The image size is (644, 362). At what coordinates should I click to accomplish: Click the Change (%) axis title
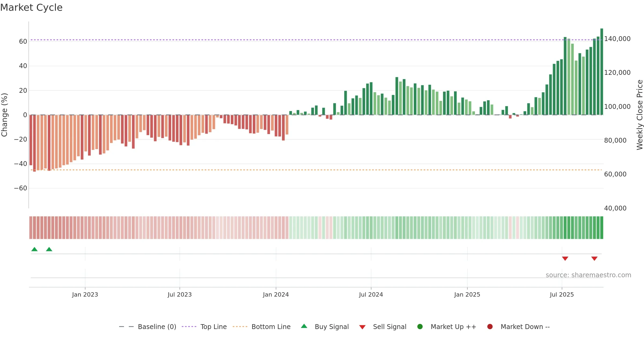4,115
